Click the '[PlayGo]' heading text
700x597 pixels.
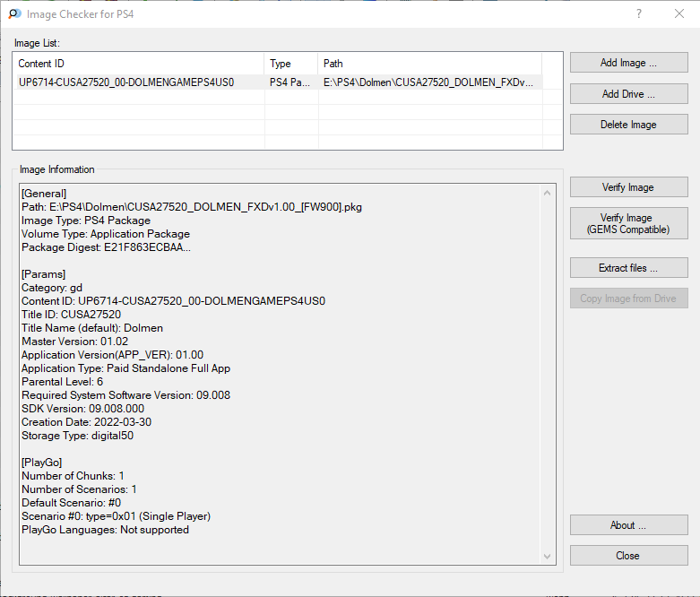click(x=41, y=463)
